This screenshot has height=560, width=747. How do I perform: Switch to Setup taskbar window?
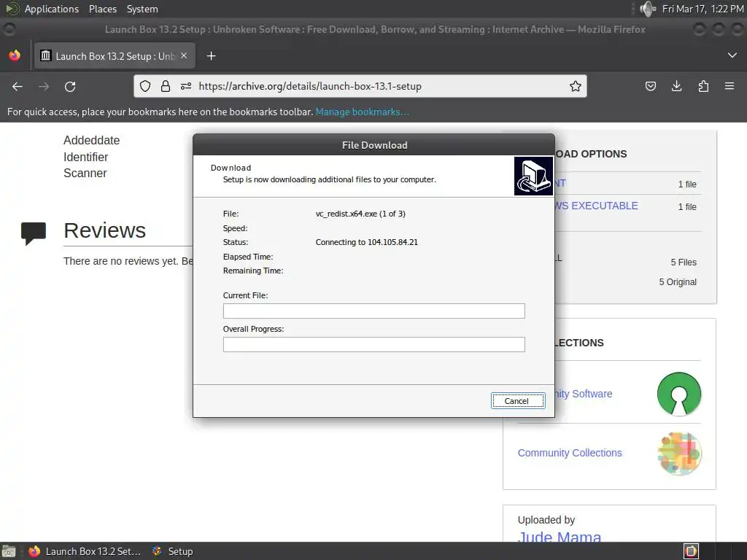172,551
